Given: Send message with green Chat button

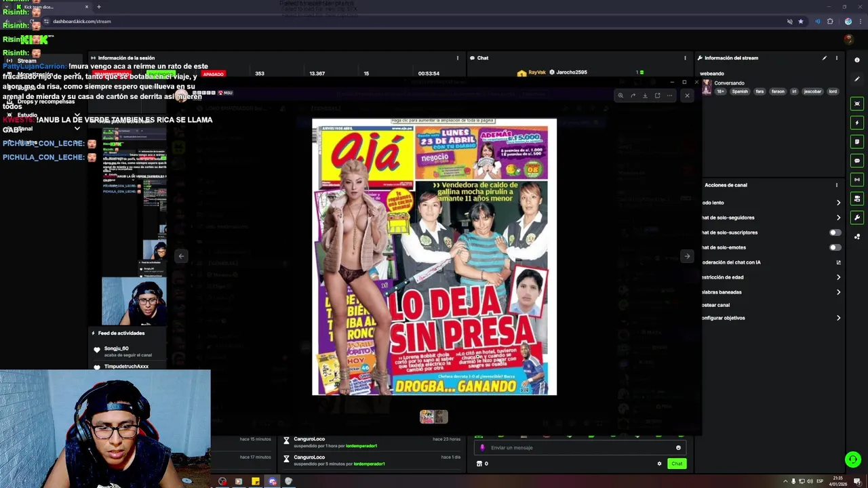Looking at the screenshot, I should tap(677, 464).
